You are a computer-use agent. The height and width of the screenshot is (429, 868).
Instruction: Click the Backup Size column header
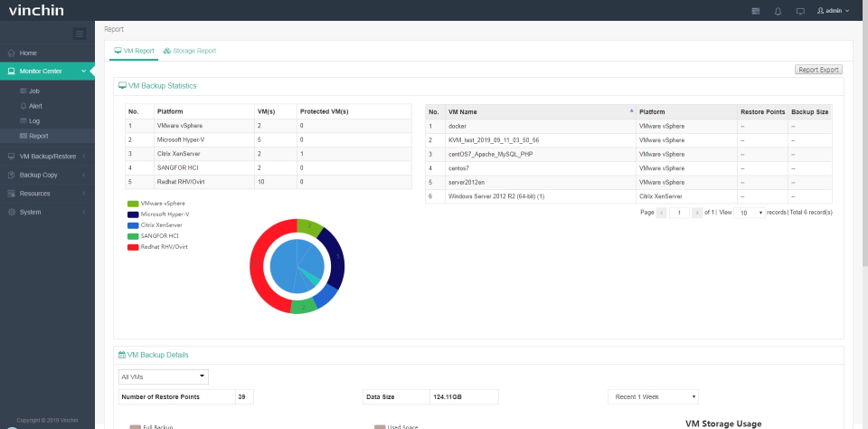click(810, 112)
